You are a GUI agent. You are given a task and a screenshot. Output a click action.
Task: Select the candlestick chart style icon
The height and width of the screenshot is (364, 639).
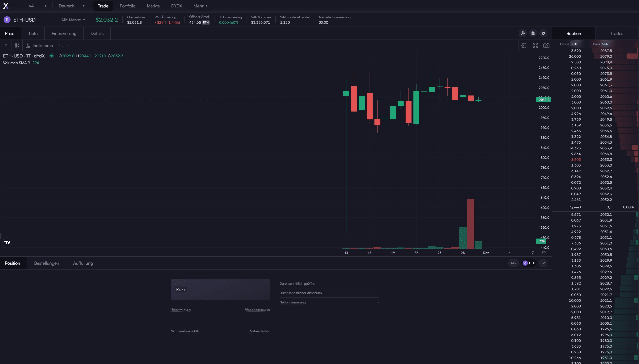[x=17, y=45]
